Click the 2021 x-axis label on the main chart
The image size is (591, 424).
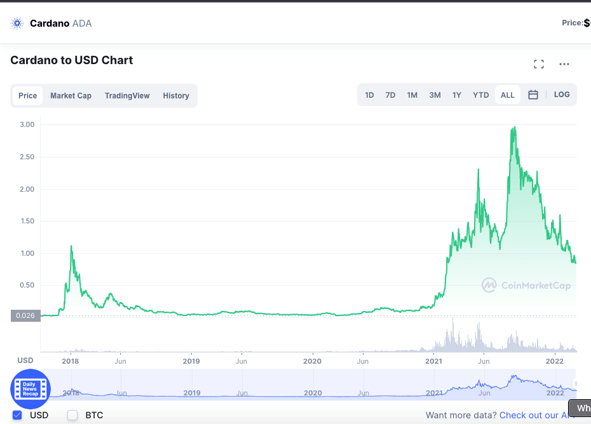pos(433,361)
